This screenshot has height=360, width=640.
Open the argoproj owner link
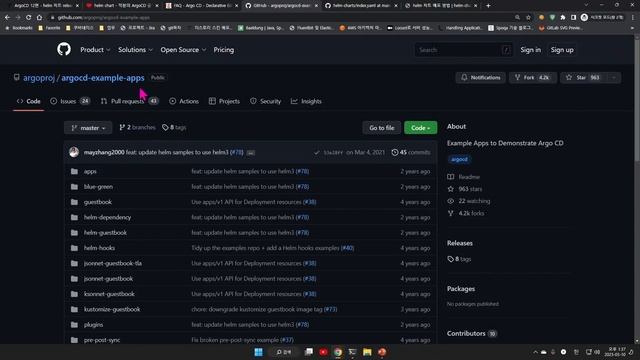[39, 78]
